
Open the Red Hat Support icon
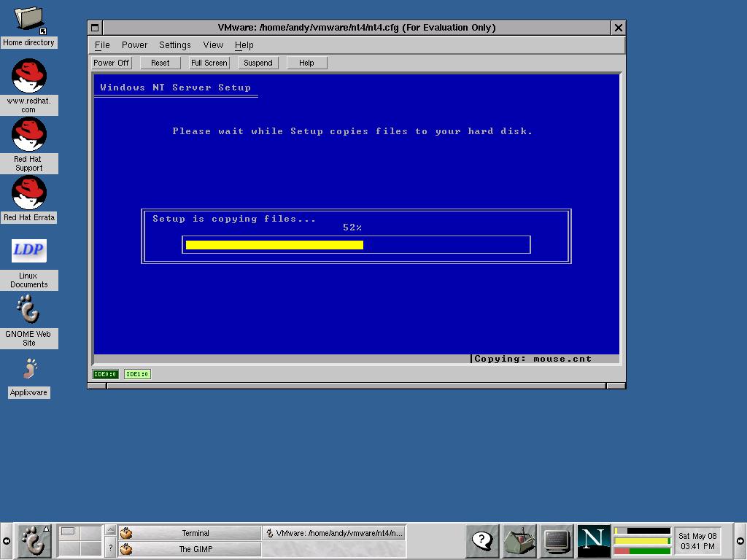click(x=29, y=134)
